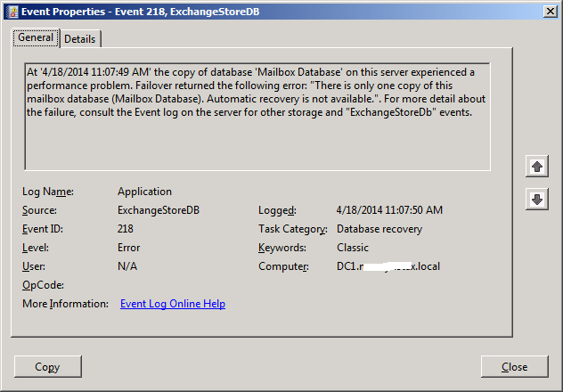Click the Task Category label
Viewport: 563px width, 392px height.
[292, 229]
